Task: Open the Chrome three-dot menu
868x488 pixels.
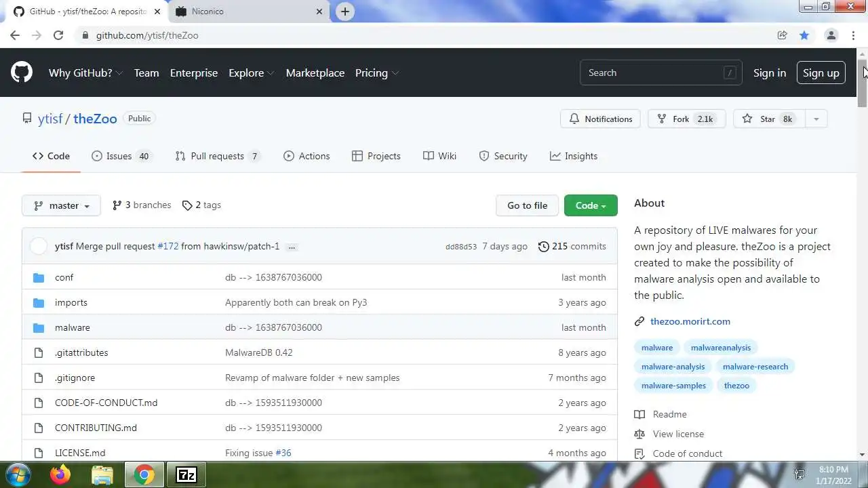Action: pos(853,35)
